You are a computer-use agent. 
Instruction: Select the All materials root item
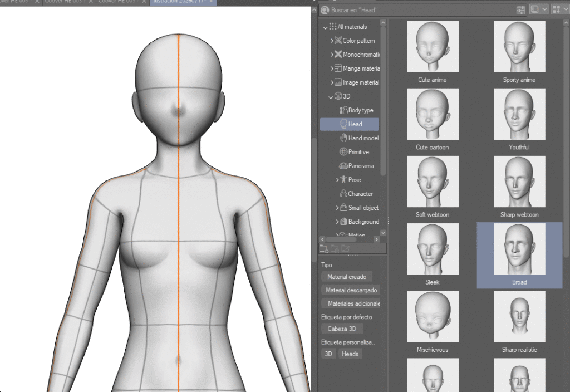pyautogui.click(x=348, y=27)
